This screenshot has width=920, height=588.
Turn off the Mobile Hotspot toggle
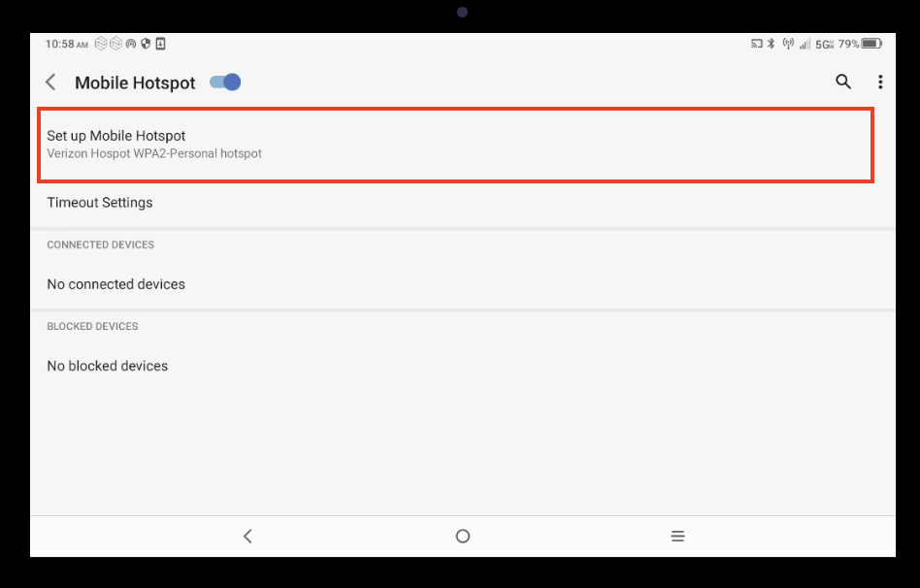coord(225,82)
